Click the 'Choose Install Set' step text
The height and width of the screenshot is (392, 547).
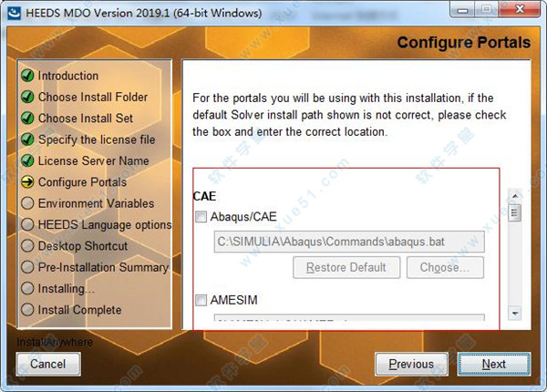tap(86, 119)
